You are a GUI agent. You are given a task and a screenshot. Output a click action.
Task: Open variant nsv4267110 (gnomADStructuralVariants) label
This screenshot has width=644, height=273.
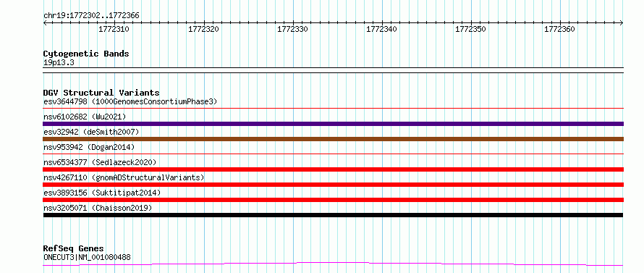click(124, 177)
